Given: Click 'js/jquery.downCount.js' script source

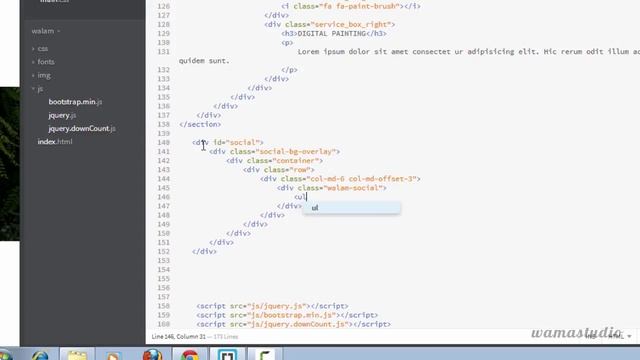Looking at the screenshot, I should 300,324.
